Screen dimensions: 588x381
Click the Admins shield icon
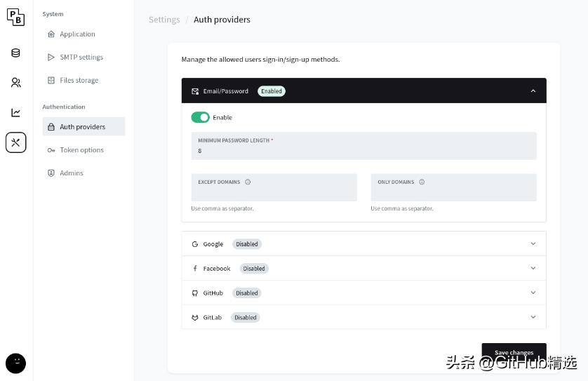tap(51, 173)
